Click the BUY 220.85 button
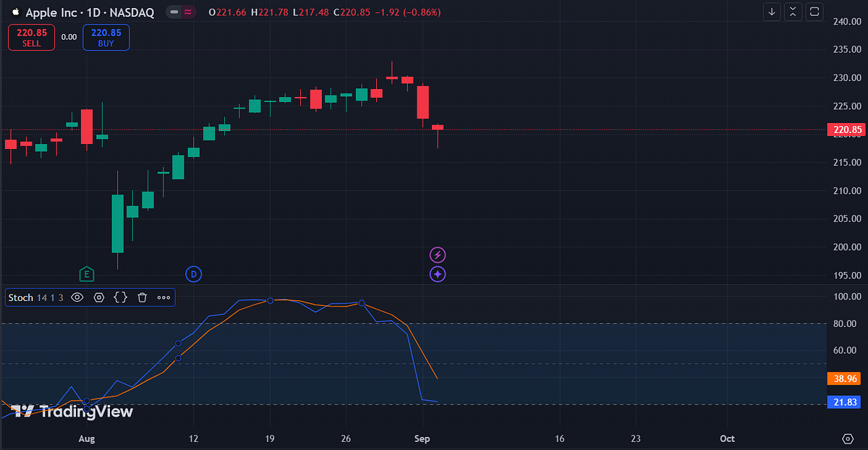Screen dimensions: 868x450 106,37
